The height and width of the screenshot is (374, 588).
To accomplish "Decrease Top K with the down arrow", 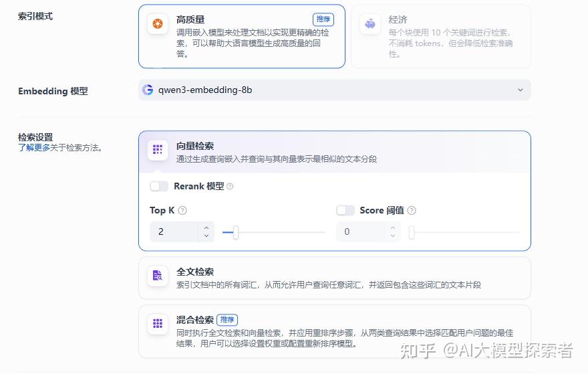I will click(206, 236).
